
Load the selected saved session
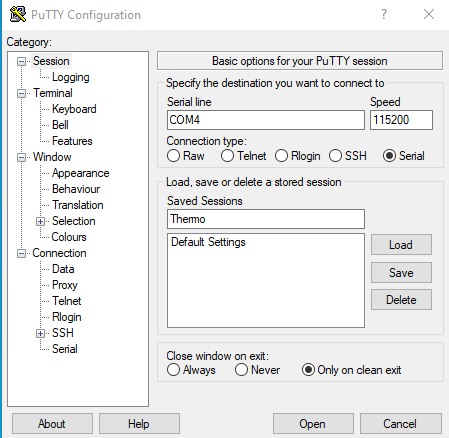coord(401,245)
